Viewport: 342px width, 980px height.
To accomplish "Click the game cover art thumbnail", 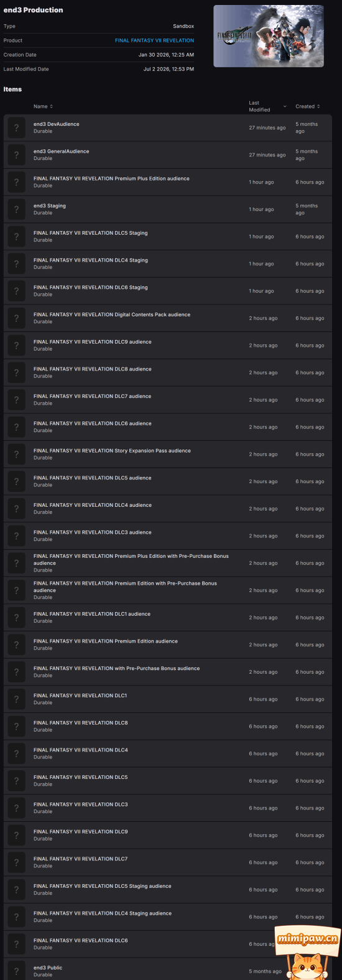I will (269, 36).
